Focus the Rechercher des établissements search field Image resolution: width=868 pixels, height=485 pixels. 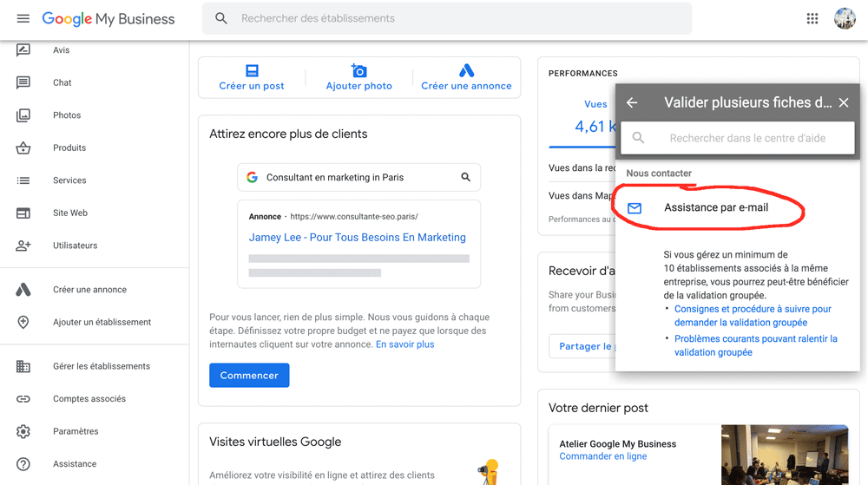click(x=447, y=18)
